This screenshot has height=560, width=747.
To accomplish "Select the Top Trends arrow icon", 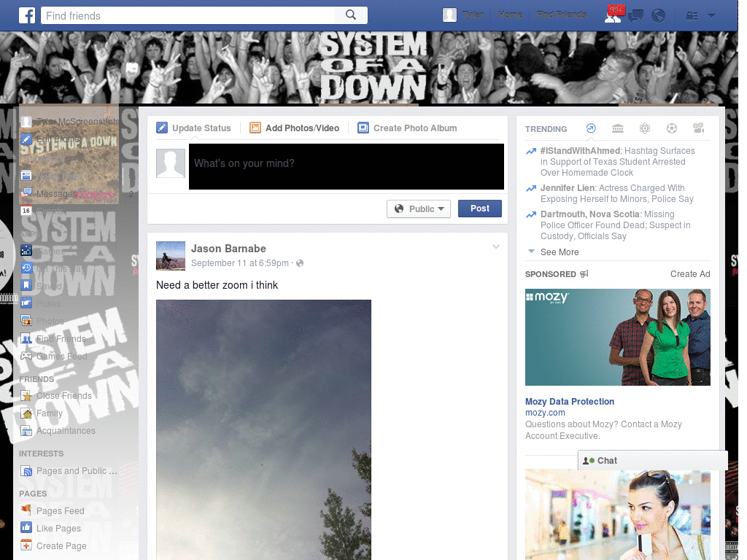I will (591, 128).
